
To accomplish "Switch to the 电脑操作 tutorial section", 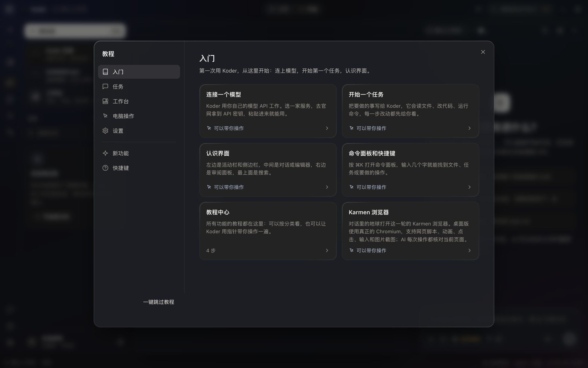I will pyautogui.click(x=139, y=116).
